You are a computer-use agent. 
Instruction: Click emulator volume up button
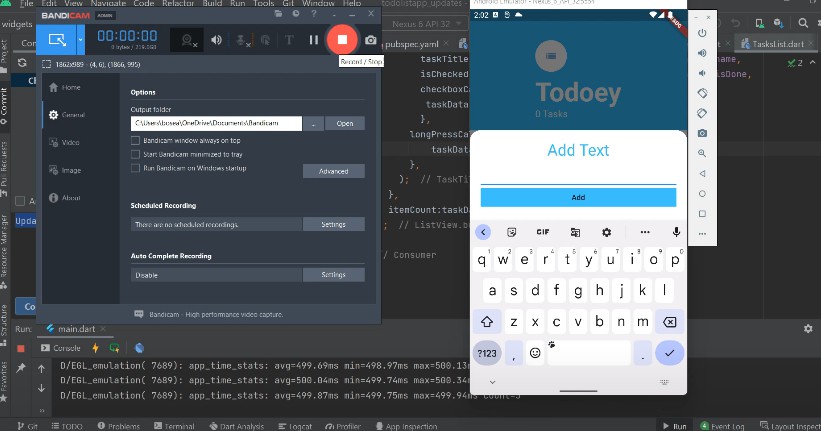702,53
